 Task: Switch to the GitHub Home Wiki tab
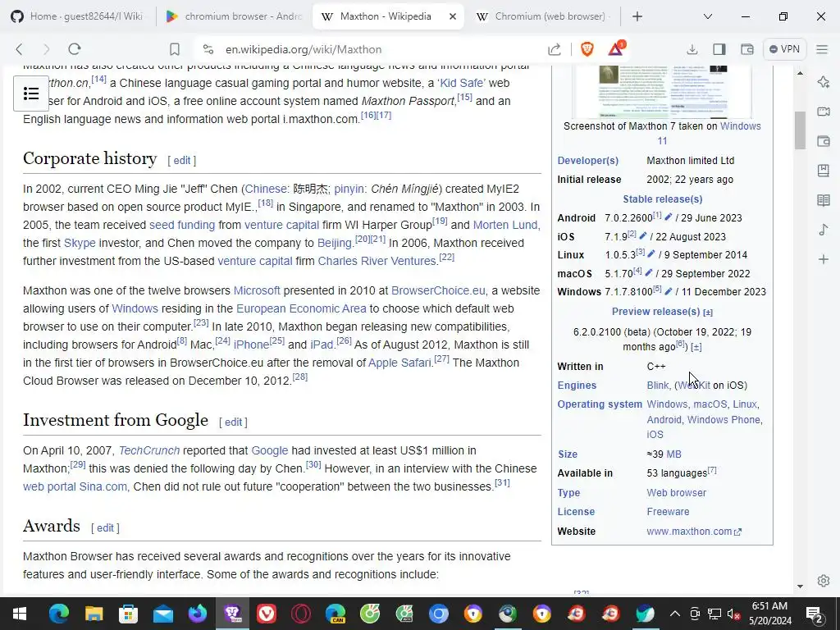coord(78,16)
